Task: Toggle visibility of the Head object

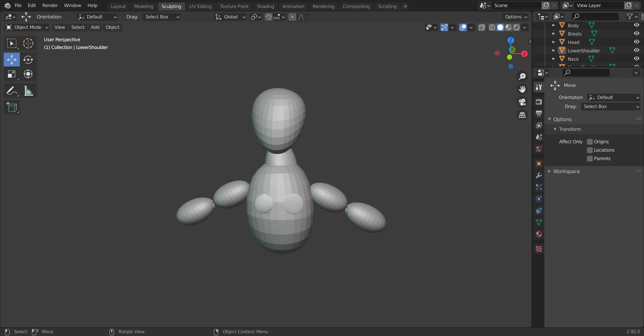Action: pyautogui.click(x=637, y=42)
